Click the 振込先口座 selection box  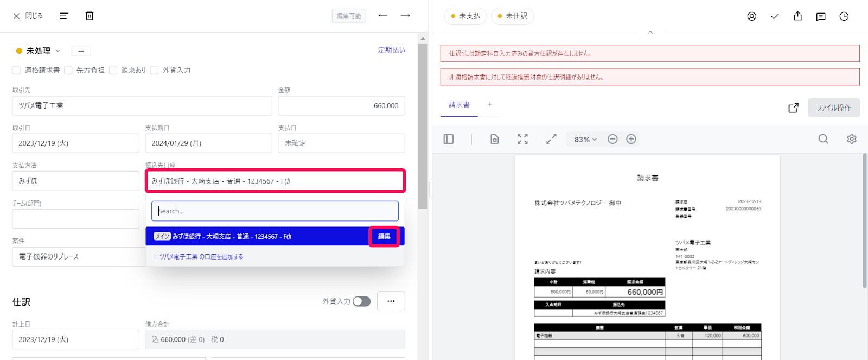pos(275,181)
